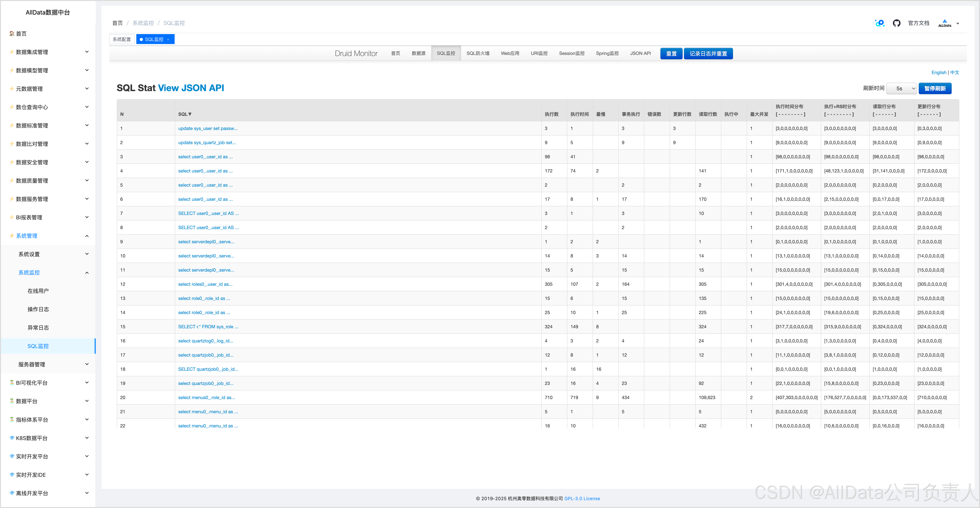Click the 数据集成管理 lightning icon
The image size is (980, 508).
(x=12, y=52)
